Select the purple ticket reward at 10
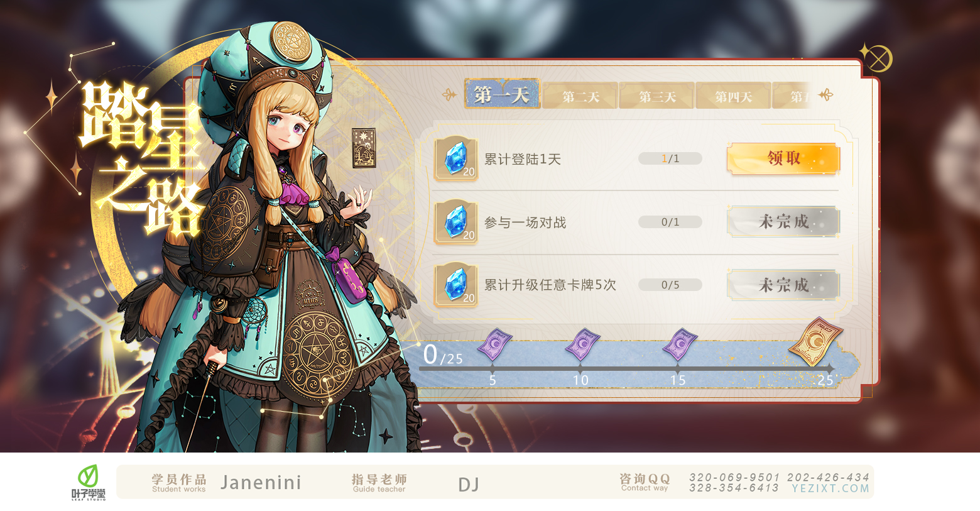 click(582, 345)
